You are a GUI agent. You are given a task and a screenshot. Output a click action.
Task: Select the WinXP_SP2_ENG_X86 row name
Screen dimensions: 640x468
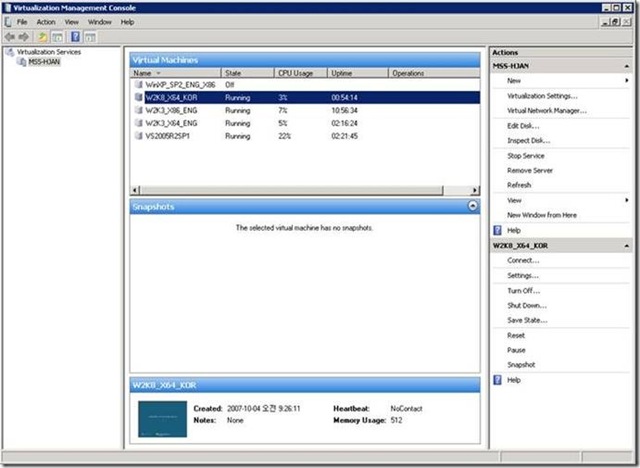(180, 85)
